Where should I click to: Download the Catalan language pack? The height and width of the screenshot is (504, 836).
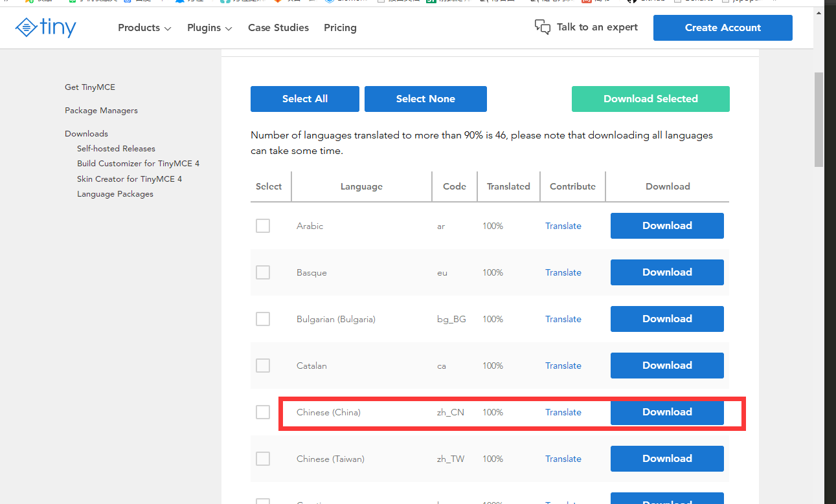point(667,366)
